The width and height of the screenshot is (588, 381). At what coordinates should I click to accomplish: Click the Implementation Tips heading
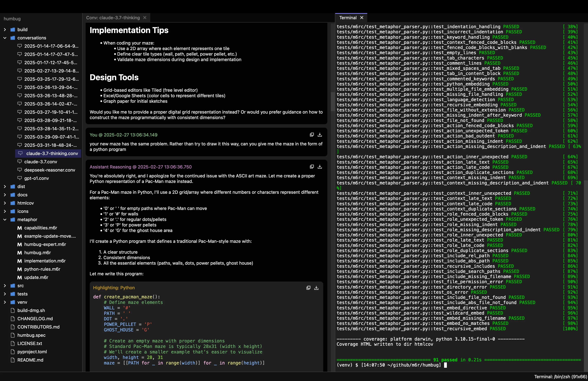tap(129, 30)
